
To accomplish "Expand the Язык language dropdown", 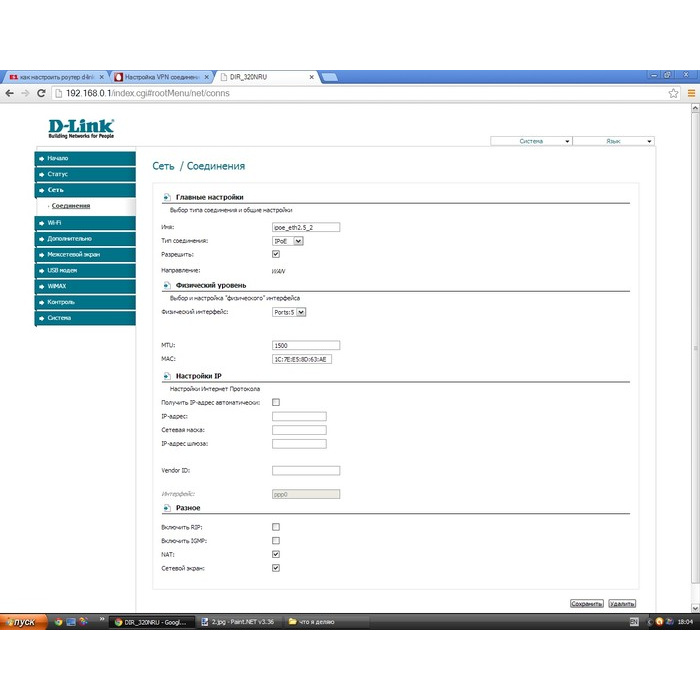I will (x=613, y=142).
